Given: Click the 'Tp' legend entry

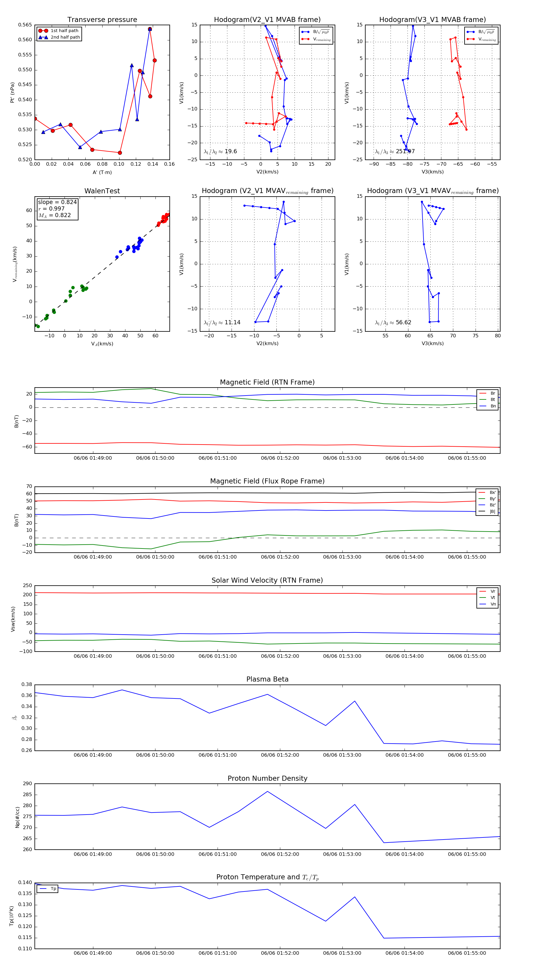Looking at the screenshot, I should (x=48, y=889).
